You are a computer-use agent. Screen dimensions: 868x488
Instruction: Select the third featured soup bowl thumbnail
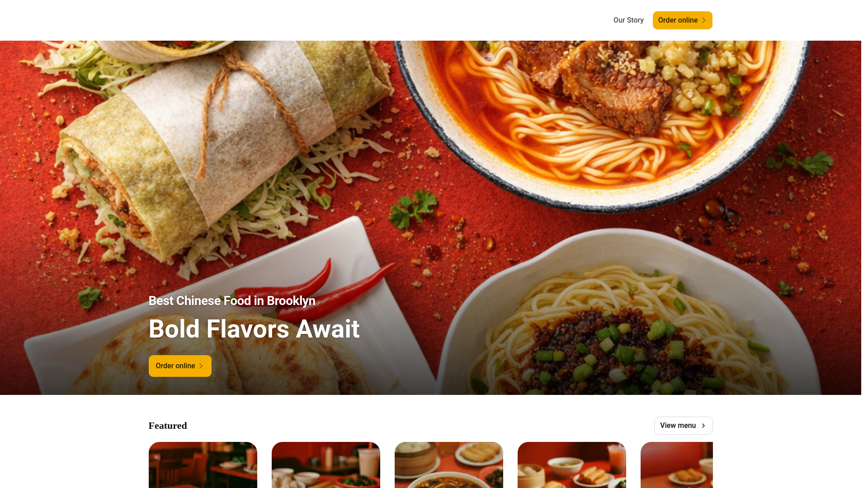tap(449, 465)
